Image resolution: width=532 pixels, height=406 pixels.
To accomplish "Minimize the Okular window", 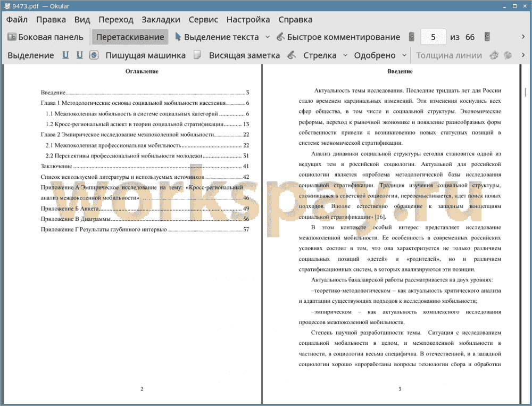I will [x=505, y=6].
